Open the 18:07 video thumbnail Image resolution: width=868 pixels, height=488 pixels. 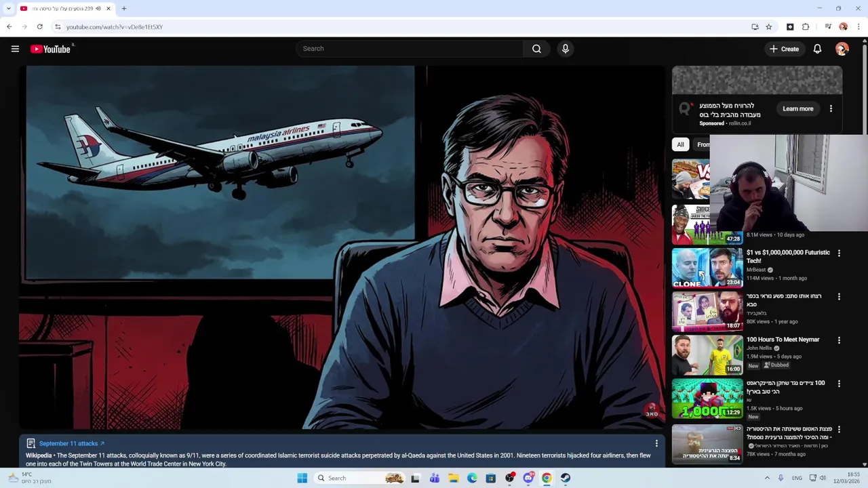tap(707, 311)
